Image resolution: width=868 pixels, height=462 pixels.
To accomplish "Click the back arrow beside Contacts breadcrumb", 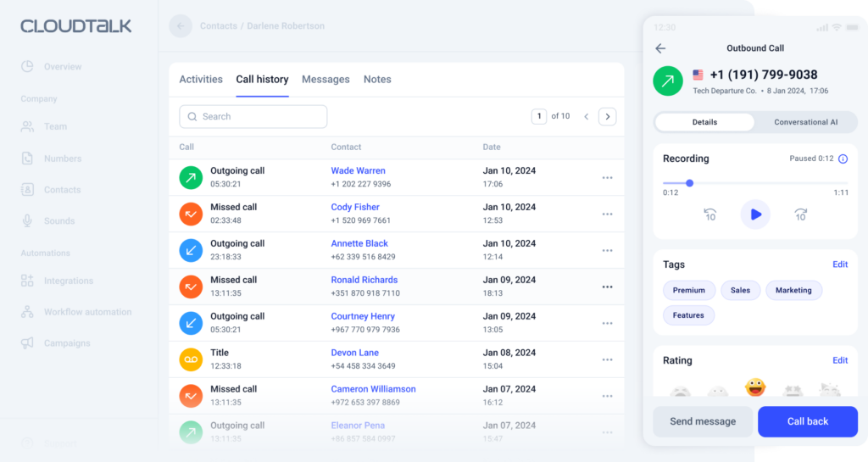I will (180, 26).
